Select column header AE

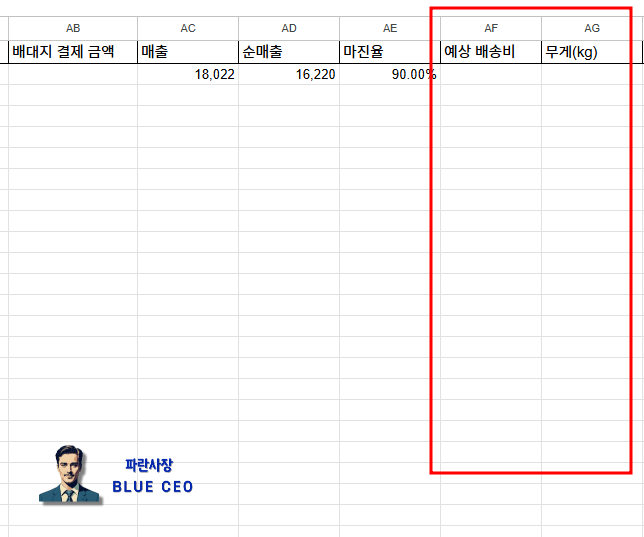390,28
